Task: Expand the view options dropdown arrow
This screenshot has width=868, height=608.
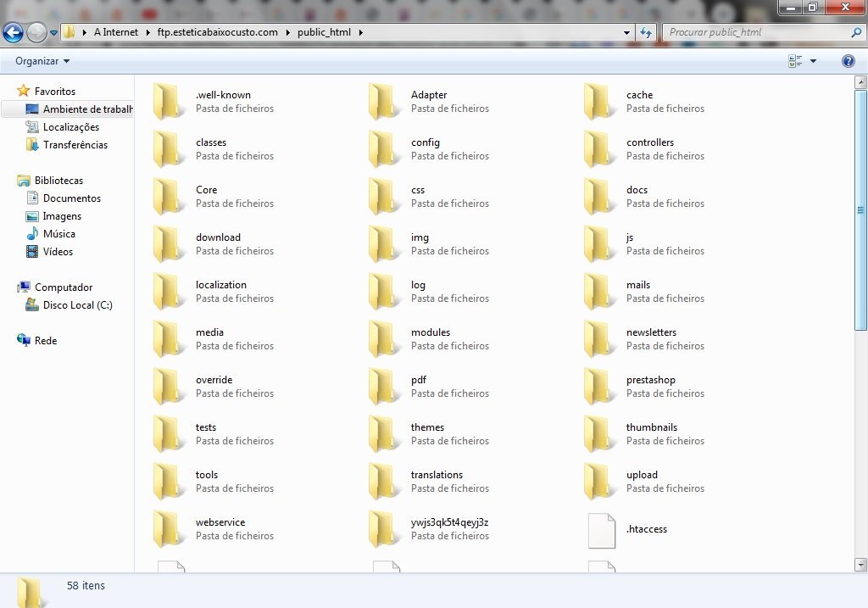Action: click(x=813, y=61)
